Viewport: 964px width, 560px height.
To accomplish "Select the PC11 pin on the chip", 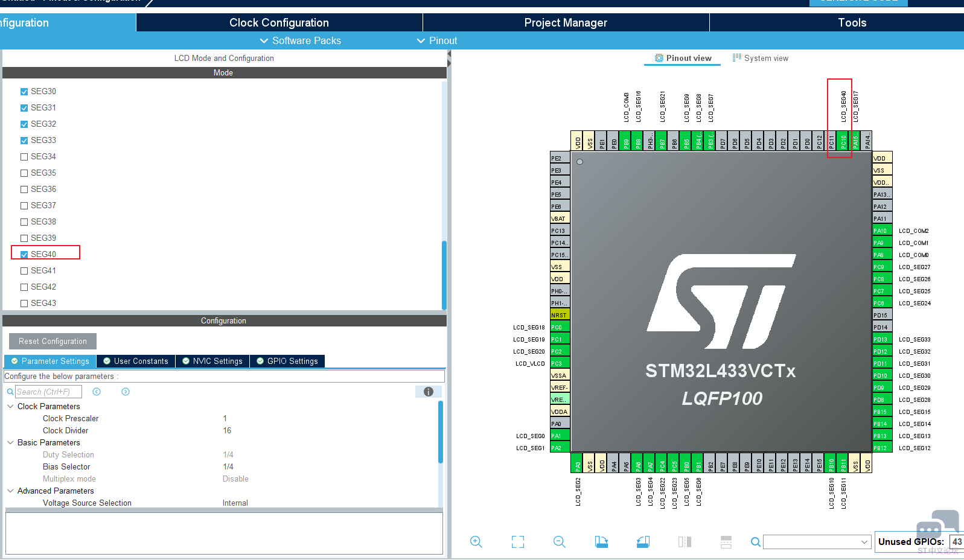I will coord(831,141).
